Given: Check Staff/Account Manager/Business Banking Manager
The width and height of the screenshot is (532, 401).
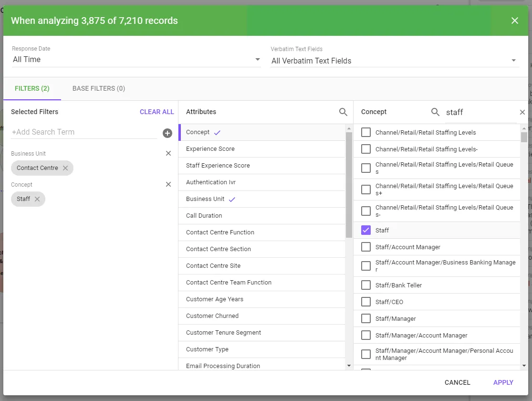Looking at the screenshot, I should click(x=366, y=266).
